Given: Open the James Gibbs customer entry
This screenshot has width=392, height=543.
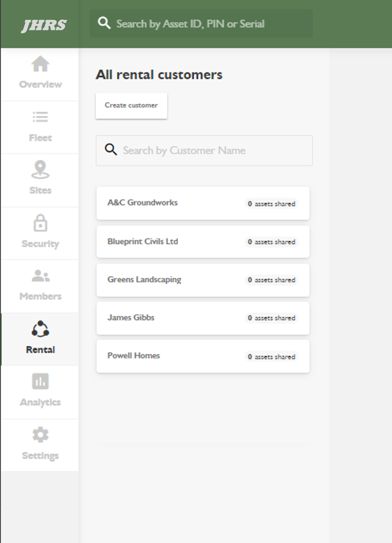Looking at the screenshot, I should (203, 318).
